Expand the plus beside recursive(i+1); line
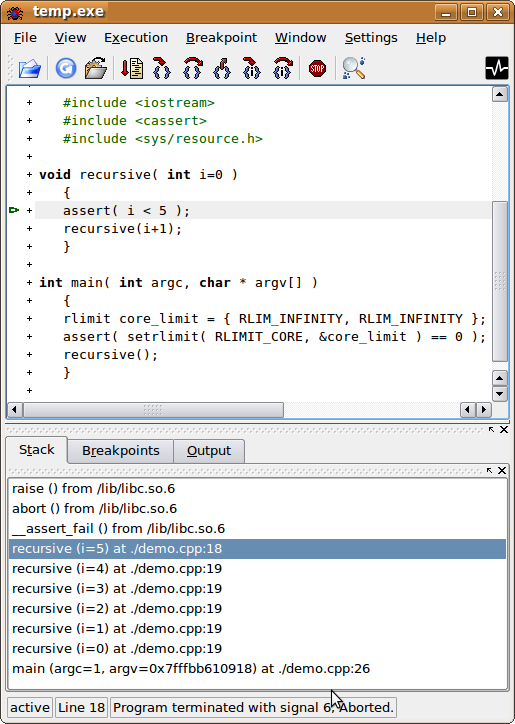The image size is (515, 724). coord(30,229)
